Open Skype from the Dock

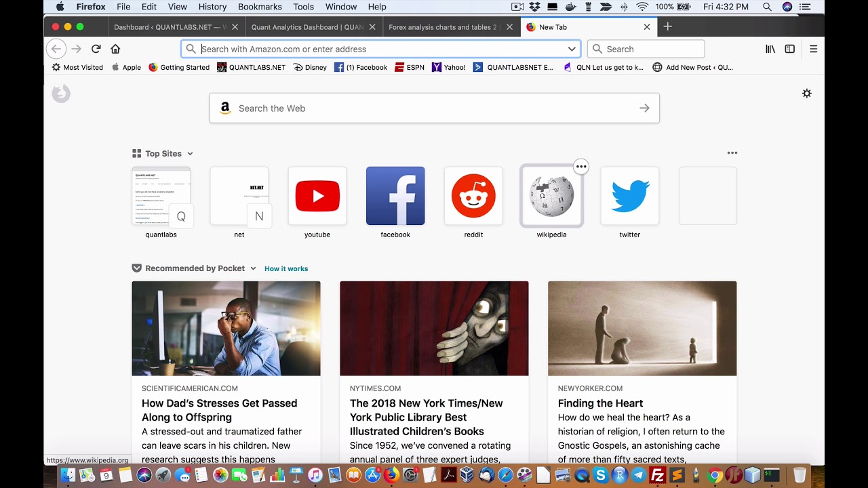pyautogui.click(x=600, y=475)
